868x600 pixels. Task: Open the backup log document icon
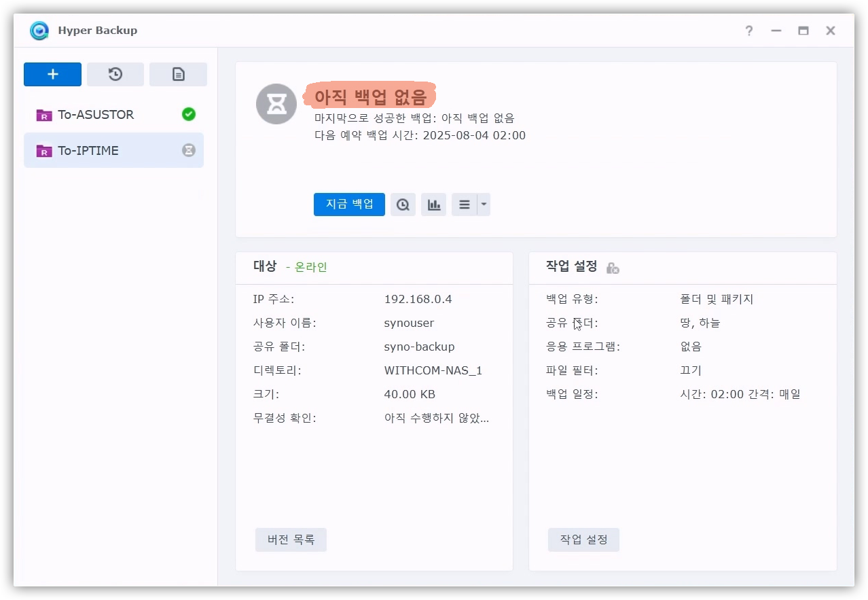(178, 75)
